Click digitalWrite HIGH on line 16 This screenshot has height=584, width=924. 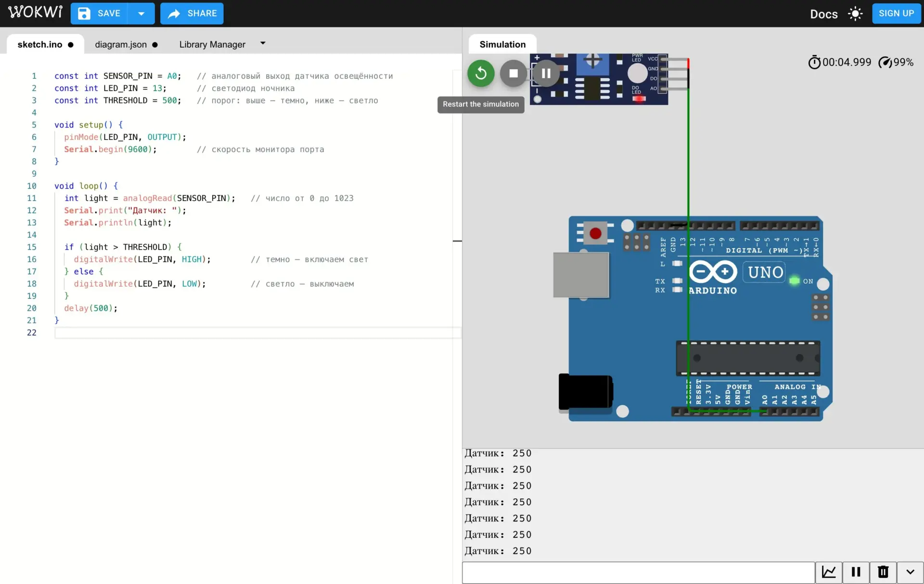coord(142,259)
